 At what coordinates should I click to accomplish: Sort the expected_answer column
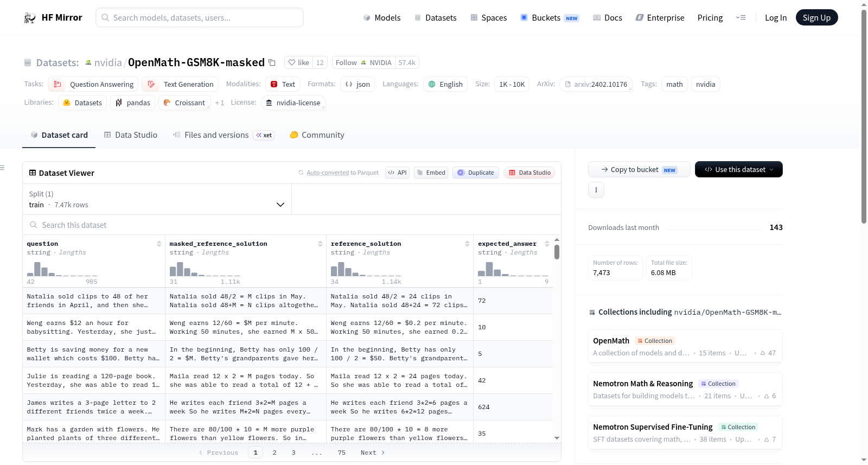[547, 244]
